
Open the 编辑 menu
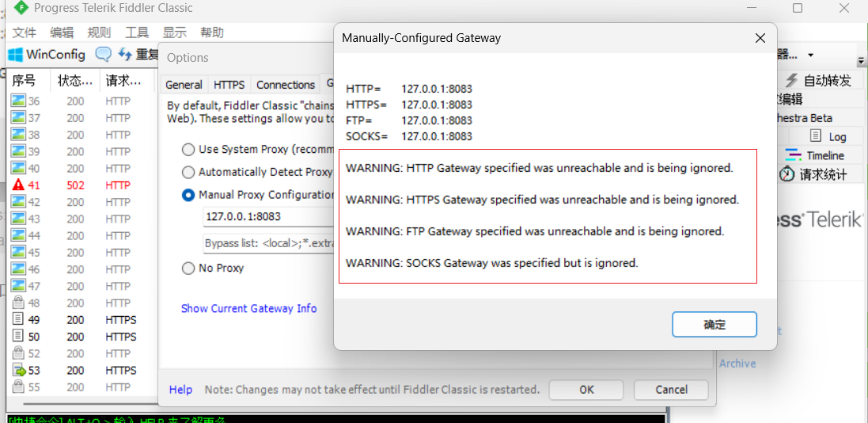(x=62, y=32)
